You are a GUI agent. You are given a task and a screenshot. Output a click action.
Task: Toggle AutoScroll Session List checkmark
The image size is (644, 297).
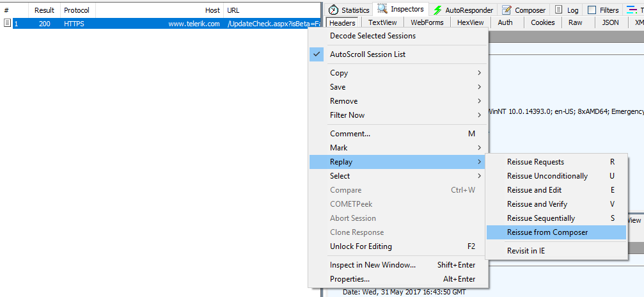point(317,54)
